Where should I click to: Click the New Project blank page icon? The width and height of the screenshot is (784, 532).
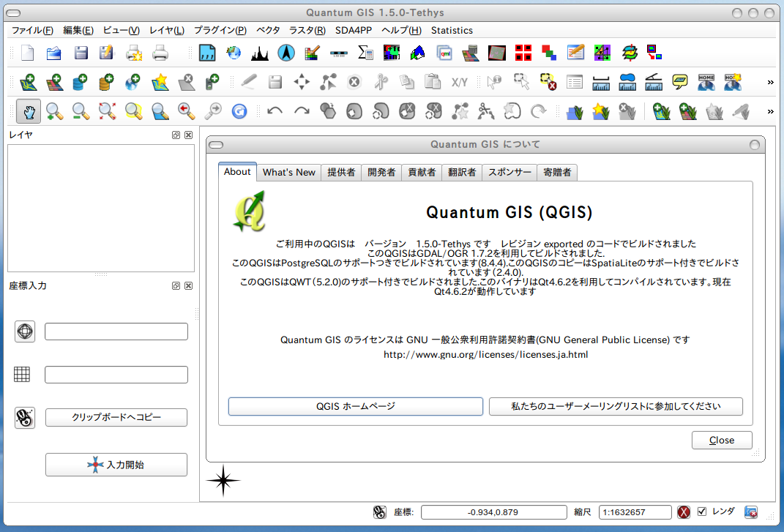(28, 53)
